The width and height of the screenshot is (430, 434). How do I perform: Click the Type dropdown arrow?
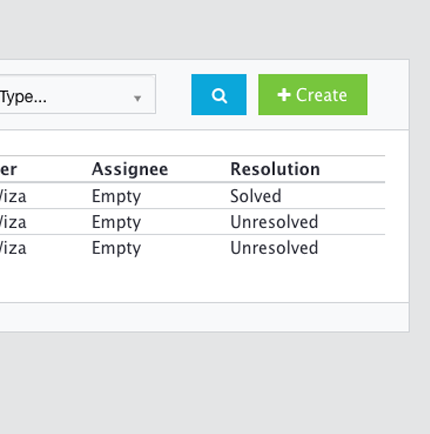pos(137,98)
